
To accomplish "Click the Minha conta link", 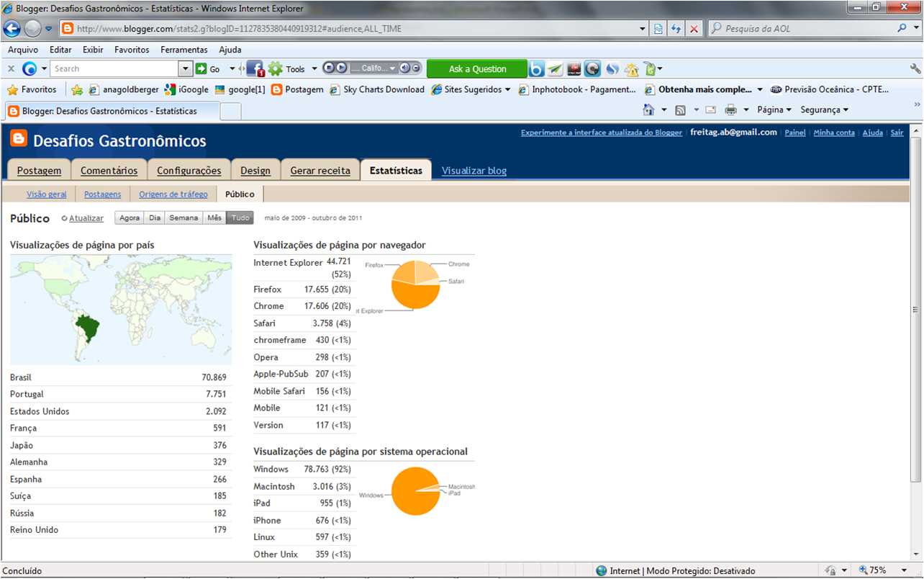I will tap(834, 133).
